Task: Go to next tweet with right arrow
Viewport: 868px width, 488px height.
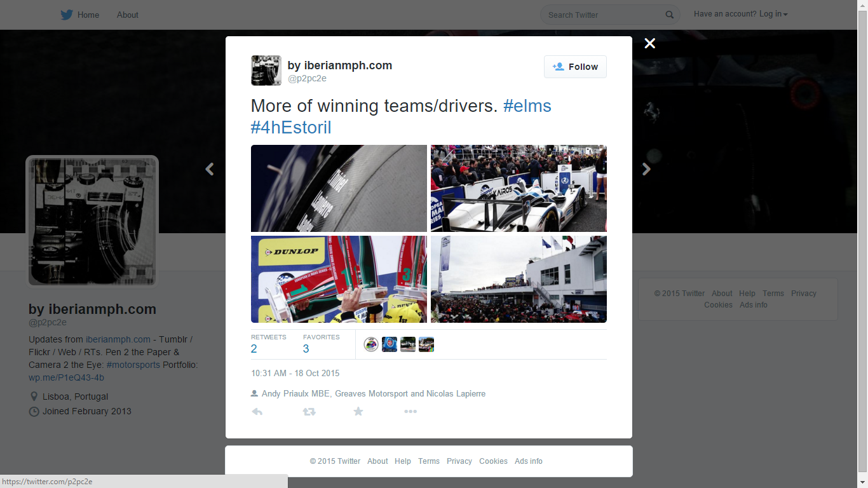Action: coord(646,169)
